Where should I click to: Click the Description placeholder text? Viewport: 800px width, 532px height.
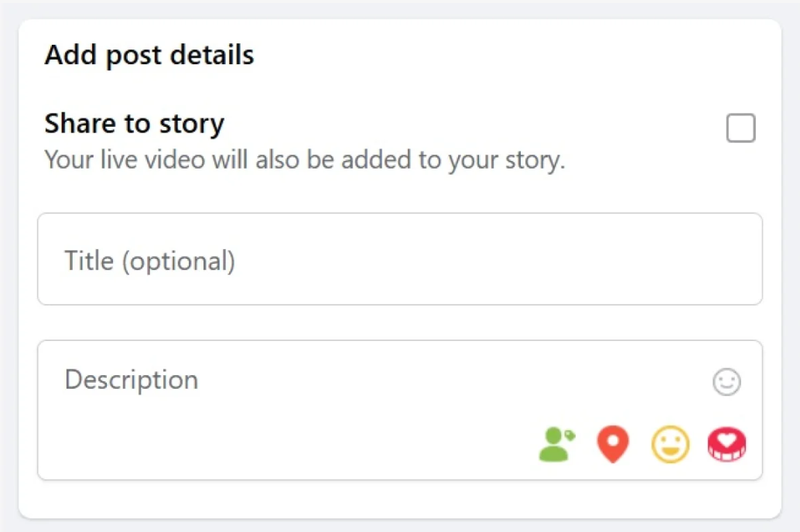[x=131, y=380]
